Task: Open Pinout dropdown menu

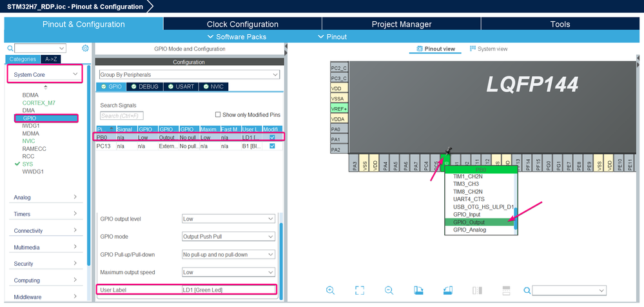Action: tap(332, 37)
